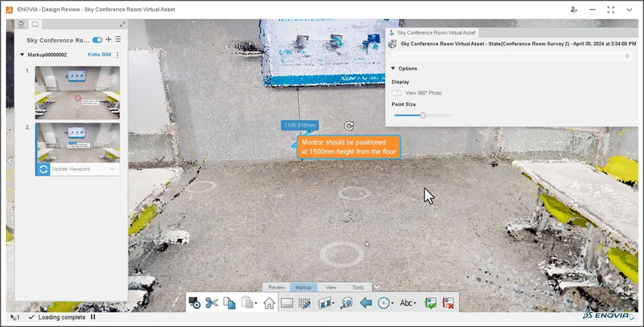Click the section view icon
The width and height of the screenshot is (644, 327).
[x=325, y=303]
